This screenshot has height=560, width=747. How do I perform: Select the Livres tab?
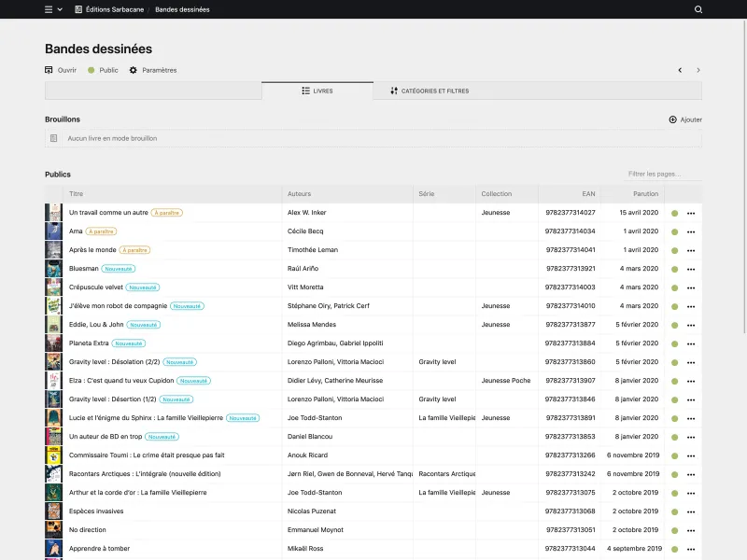click(x=318, y=91)
